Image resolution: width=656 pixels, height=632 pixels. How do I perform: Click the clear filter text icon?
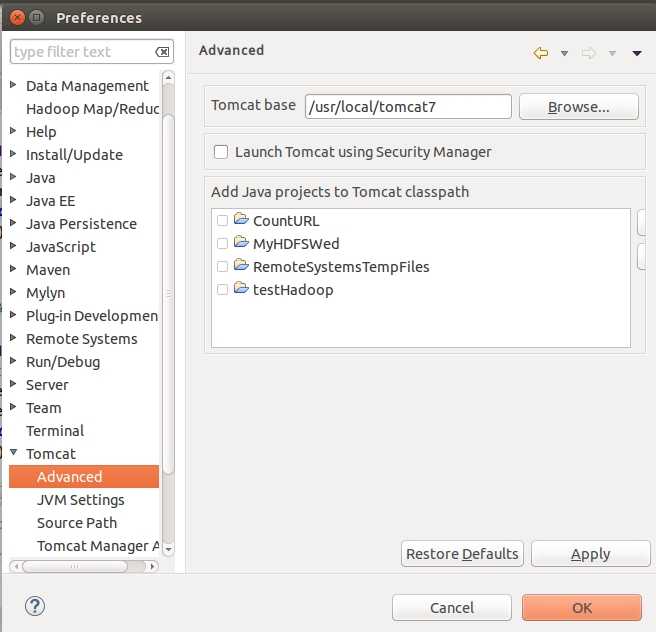pyautogui.click(x=162, y=52)
